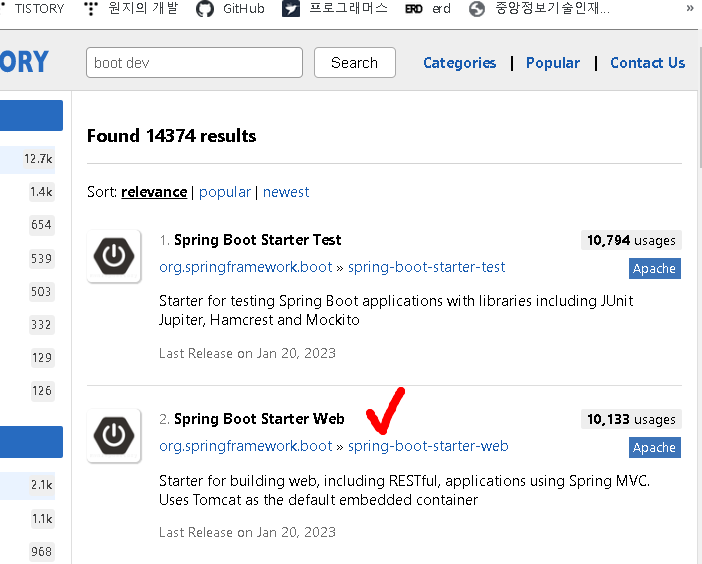
Task: Open the TISTORY bookmark
Action: pyautogui.click(x=39, y=9)
